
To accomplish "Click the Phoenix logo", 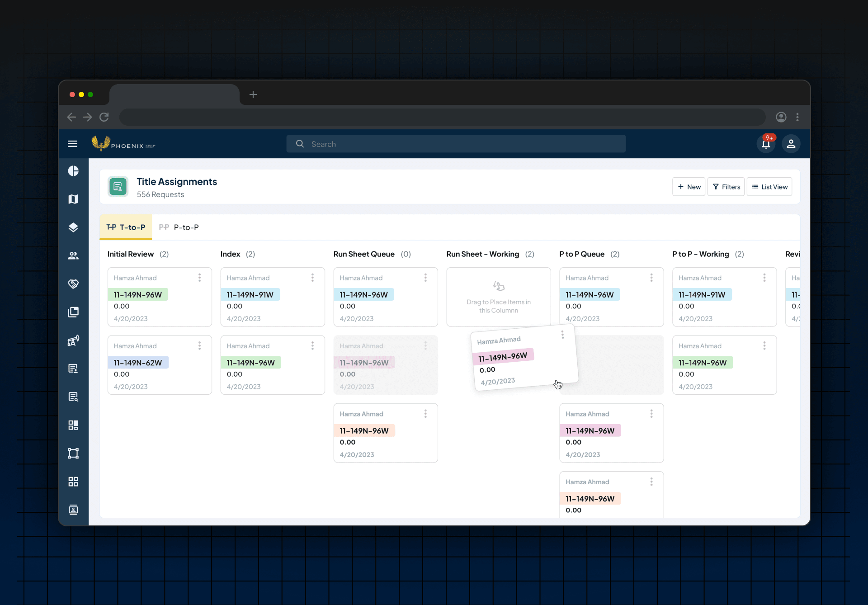I will 123,143.
